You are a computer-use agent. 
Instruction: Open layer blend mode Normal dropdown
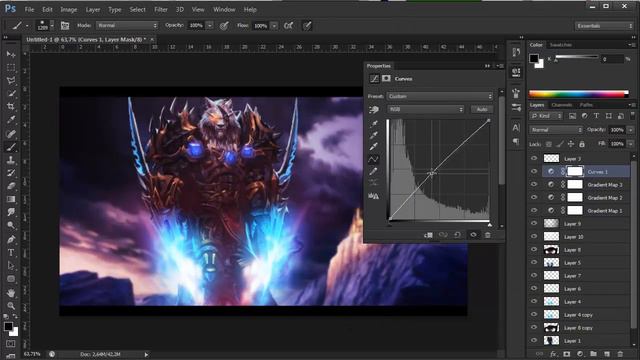tap(556, 130)
